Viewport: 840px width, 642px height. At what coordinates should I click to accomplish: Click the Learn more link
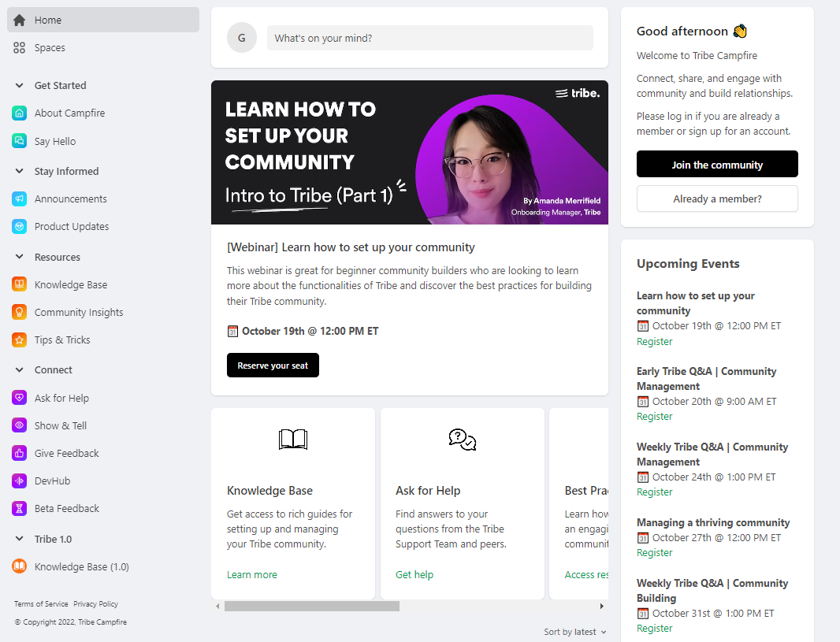[x=252, y=574]
